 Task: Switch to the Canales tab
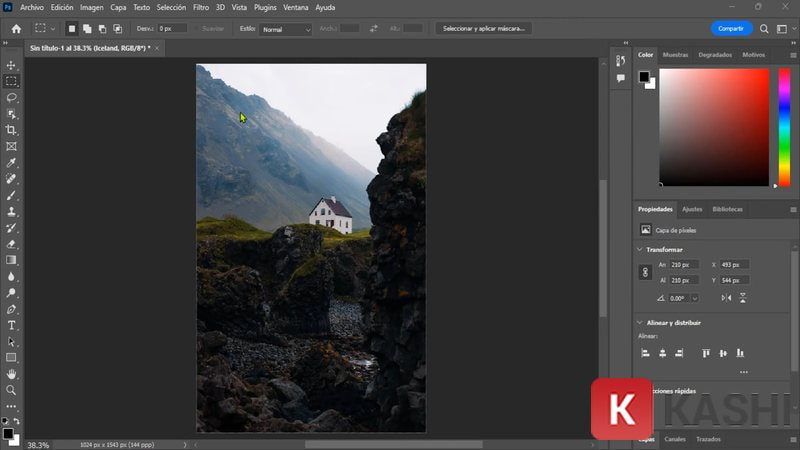coord(675,439)
